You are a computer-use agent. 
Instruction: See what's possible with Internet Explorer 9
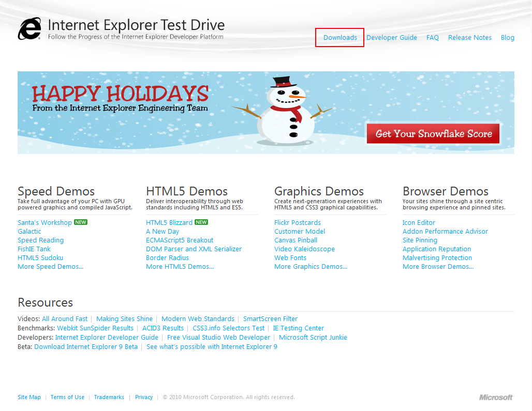click(x=212, y=346)
